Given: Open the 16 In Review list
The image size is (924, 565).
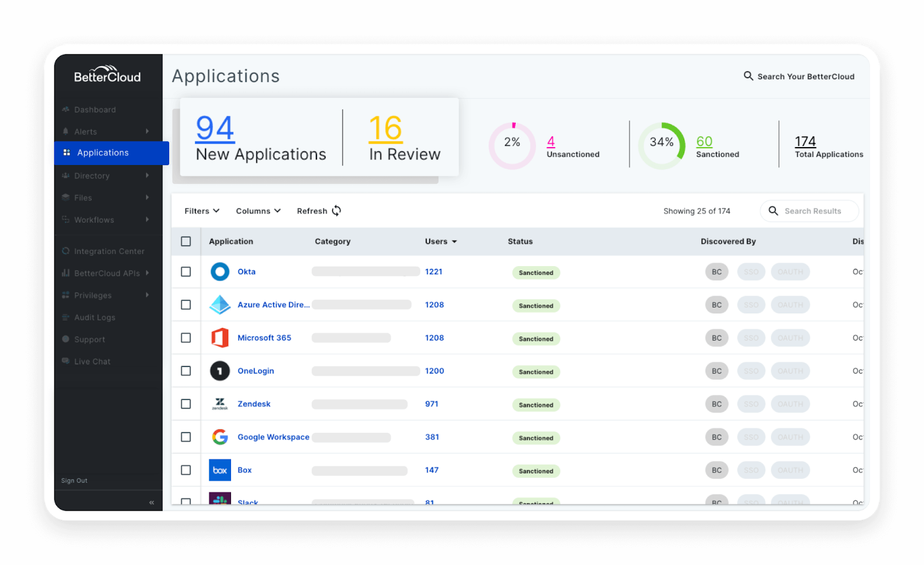Looking at the screenshot, I should click(385, 129).
